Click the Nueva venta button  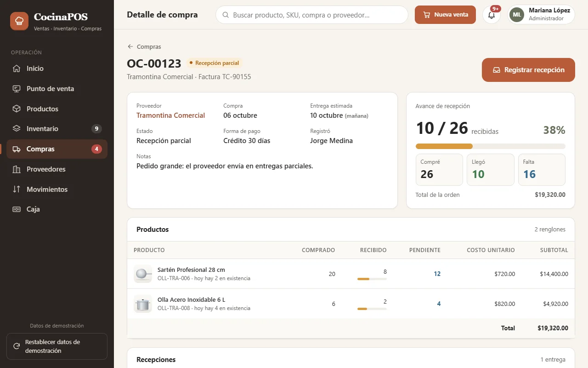coord(445,15)
